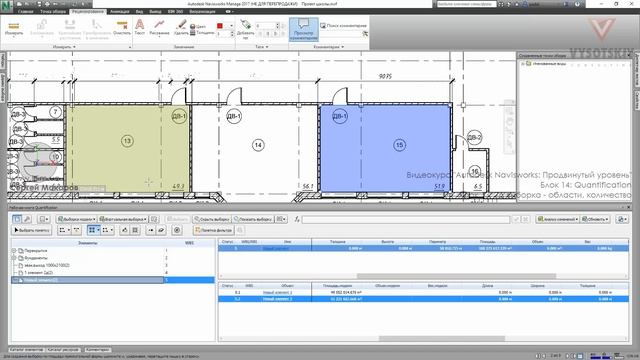Image resolution: width=640 pixels, height=360 pixels.
Task: Open the Виртуальная выборка dropdown
Action: [x=123, y=219]
